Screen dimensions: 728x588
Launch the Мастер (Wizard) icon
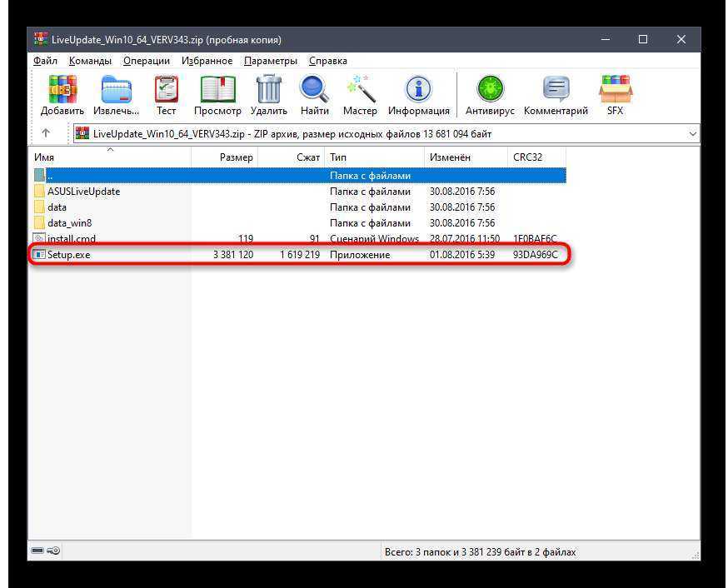click(360, 90)
